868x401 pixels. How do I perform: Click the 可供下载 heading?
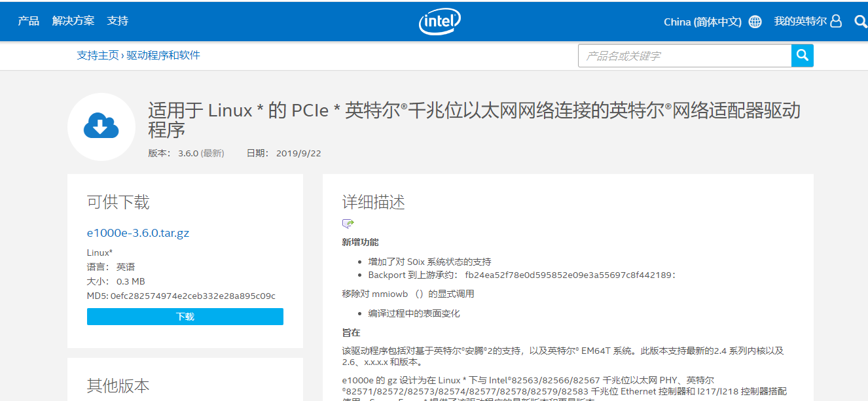pos(118,202)
